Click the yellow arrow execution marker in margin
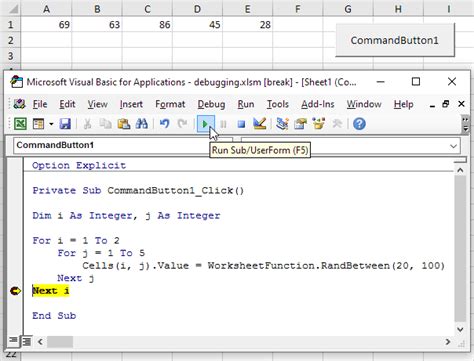 click(15, 291)
